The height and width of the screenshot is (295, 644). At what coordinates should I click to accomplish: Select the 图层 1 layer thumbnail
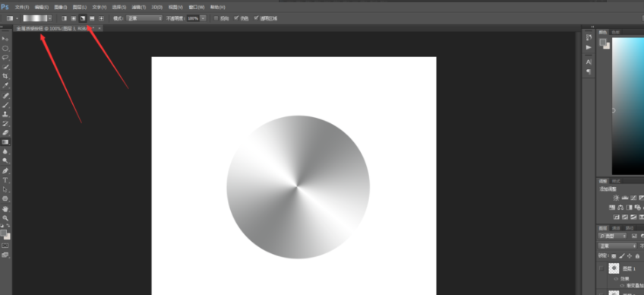614,268
